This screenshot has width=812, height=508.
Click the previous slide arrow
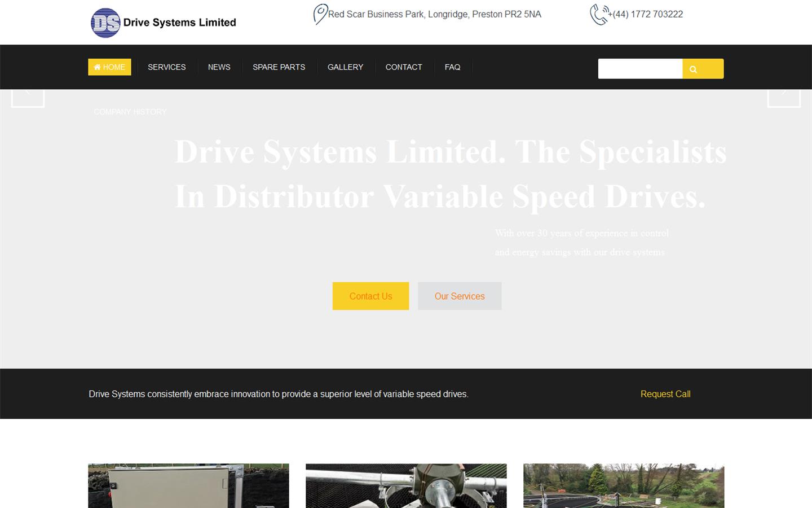click(x=28, y=97)
